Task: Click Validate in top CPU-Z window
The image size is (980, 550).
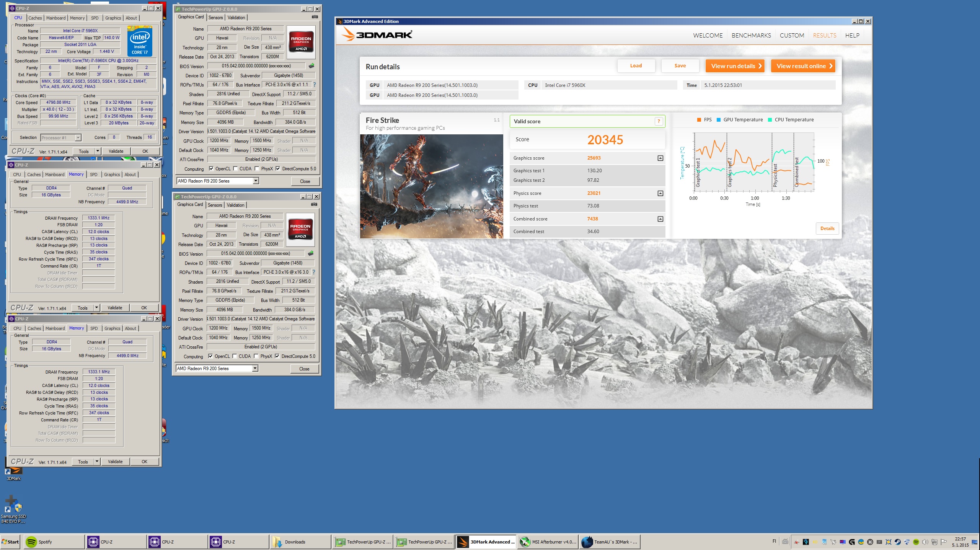Action: click(x=116, y=151)
